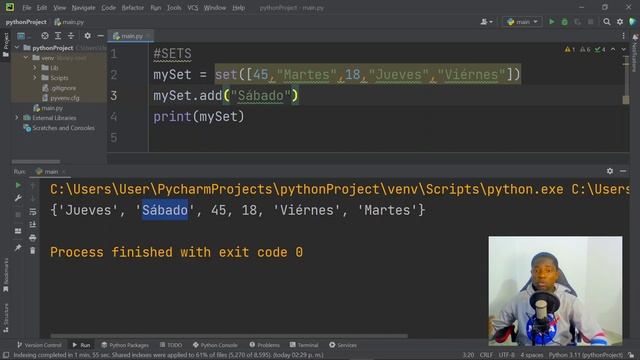Toggle Project tool window on left stripe
This screenshot has height=360, width=640.
(x=6, y=44)
